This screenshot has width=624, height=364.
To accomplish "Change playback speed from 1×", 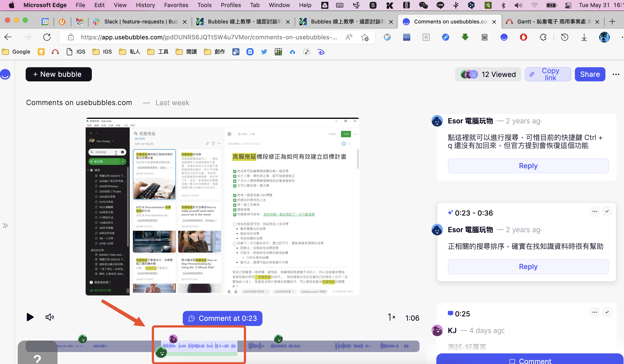I will coord(391,317).
